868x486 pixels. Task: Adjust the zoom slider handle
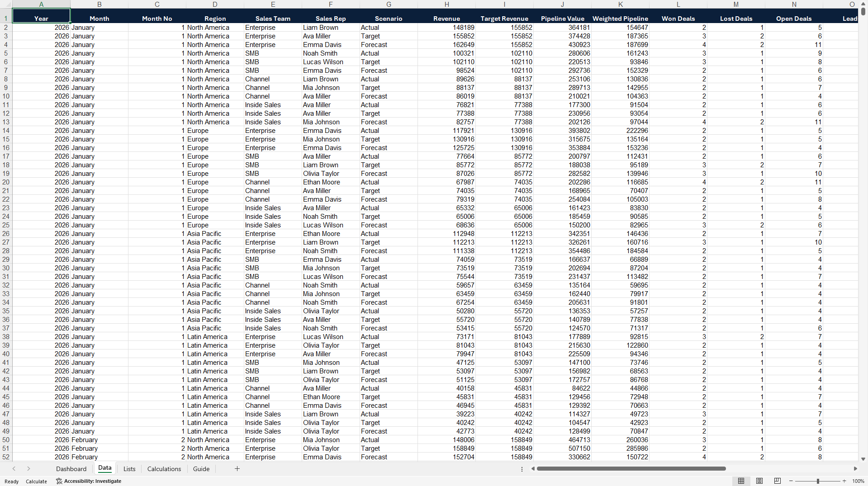pyautogui.click(x=818, y=481)
